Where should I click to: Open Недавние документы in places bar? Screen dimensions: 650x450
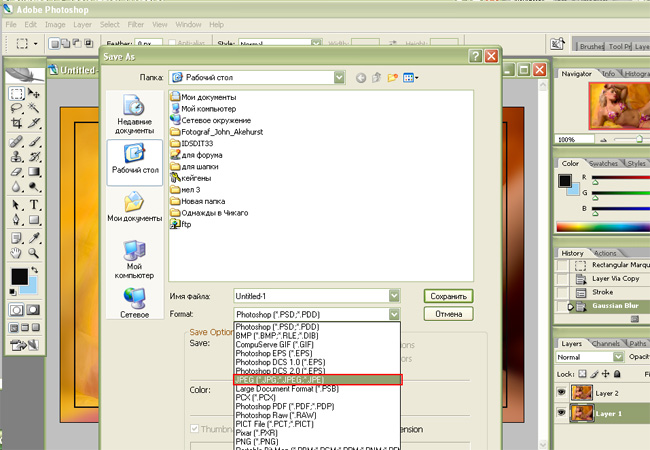click(134, 115)
